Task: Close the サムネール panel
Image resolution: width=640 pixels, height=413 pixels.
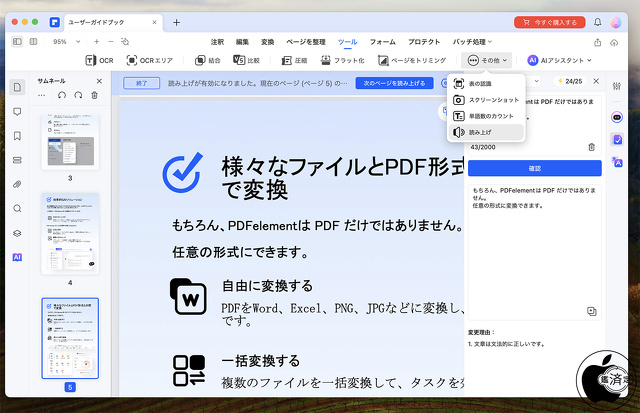Action: click(x=99, y=81)
